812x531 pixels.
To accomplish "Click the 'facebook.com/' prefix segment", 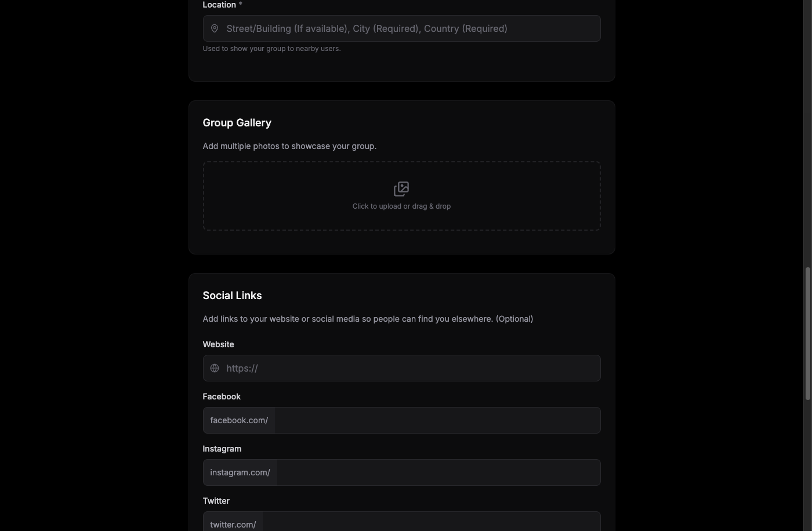I will (238, 420).
